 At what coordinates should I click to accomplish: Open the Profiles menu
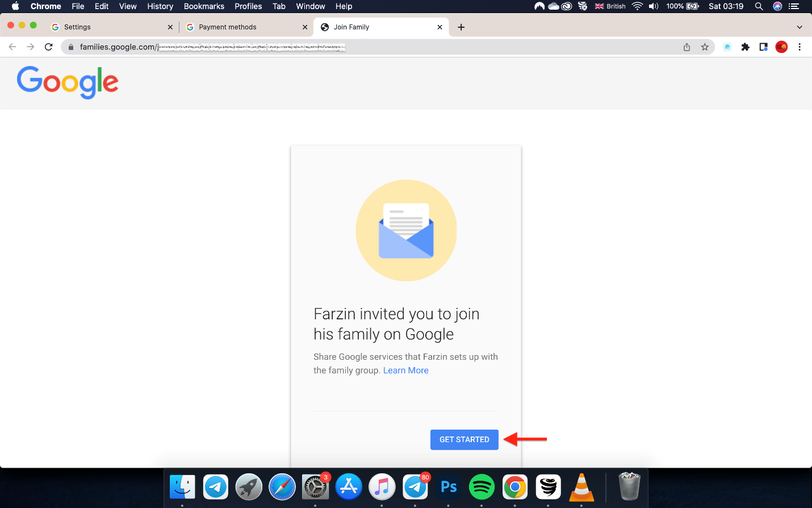point(248,6)
